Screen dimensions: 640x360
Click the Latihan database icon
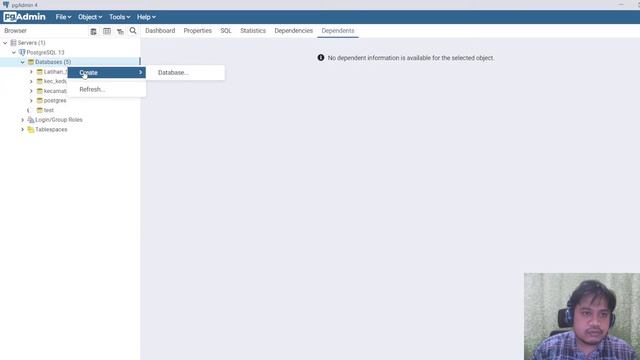[x=40, y=72]
